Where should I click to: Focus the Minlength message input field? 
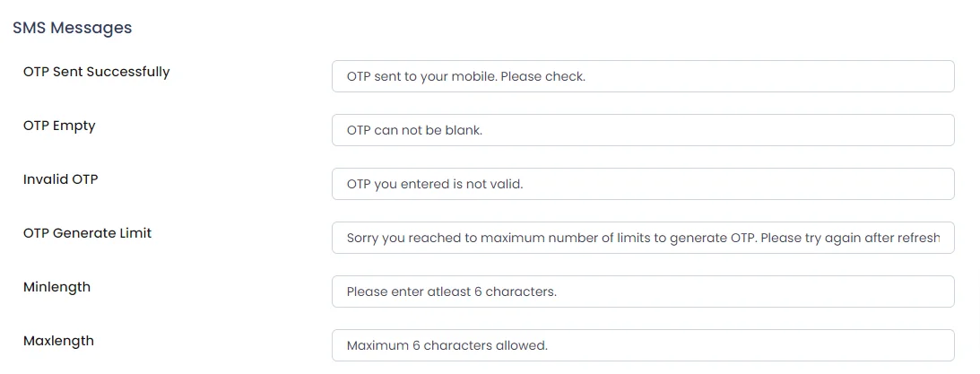click(x=643, y=291)
